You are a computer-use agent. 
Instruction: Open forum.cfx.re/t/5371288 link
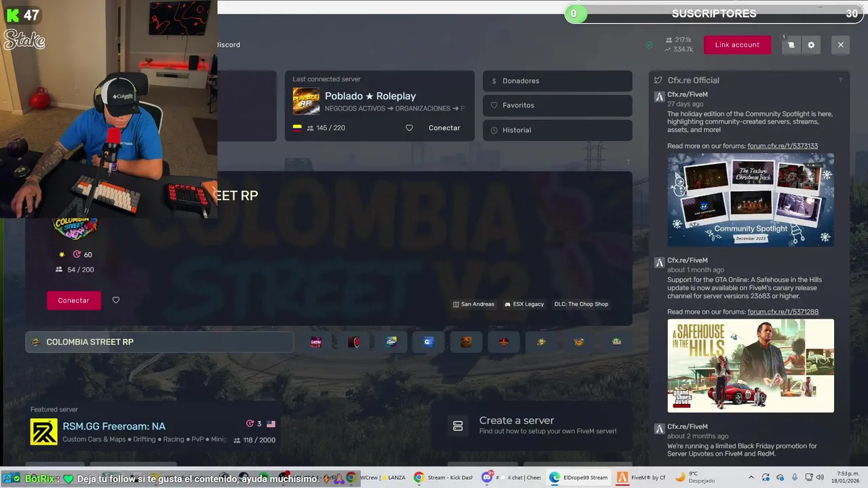pyautogui.click(x=783, y=312)
